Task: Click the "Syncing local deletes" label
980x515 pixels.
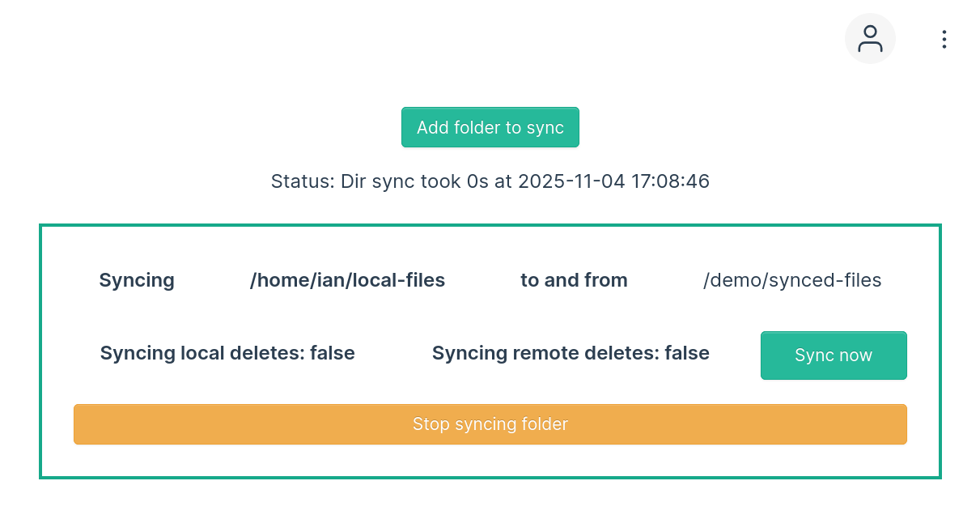Action: [x=202, y=353]
